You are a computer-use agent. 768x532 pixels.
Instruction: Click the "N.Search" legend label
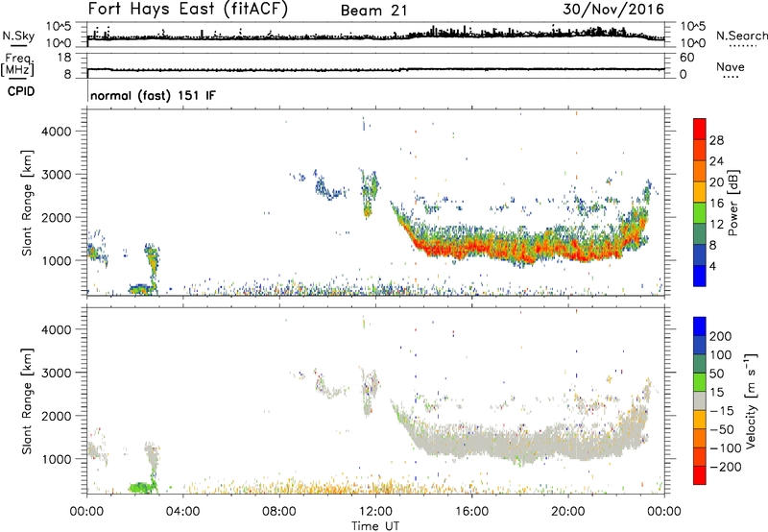point(742,36)
